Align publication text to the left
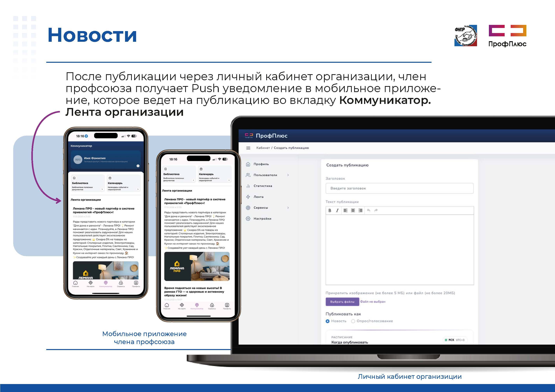Viewport: 555px width, 392px height. [346, 210]
